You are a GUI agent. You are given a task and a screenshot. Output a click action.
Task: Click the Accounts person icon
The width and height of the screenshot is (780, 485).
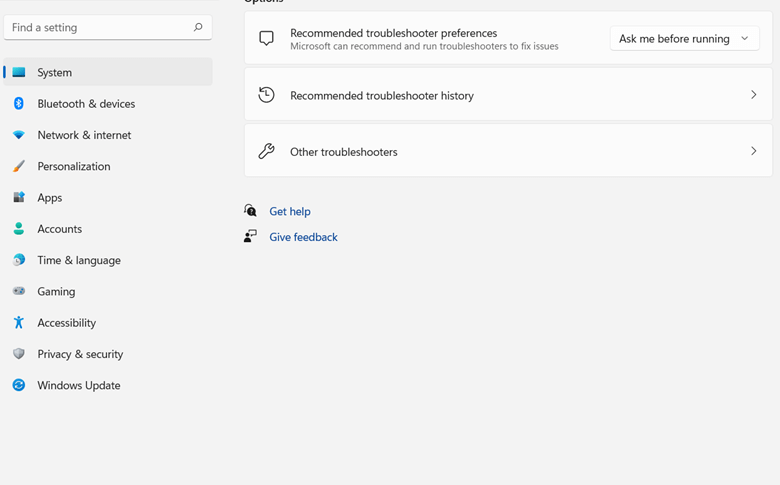pyautogui.click(x=19, y=229)
